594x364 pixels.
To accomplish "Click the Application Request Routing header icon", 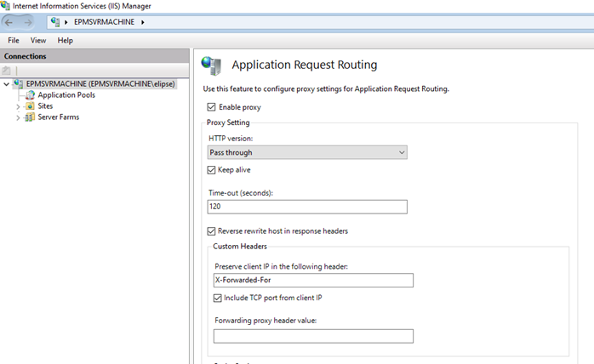I will point(211,65).
